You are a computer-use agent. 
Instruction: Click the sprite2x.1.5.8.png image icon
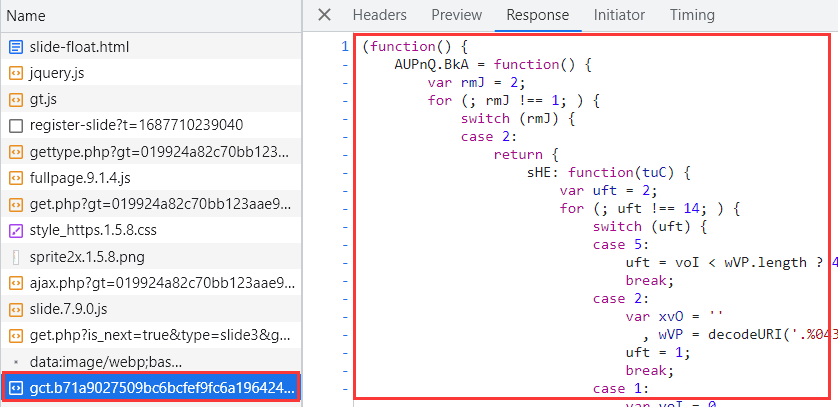pos(15,257)
